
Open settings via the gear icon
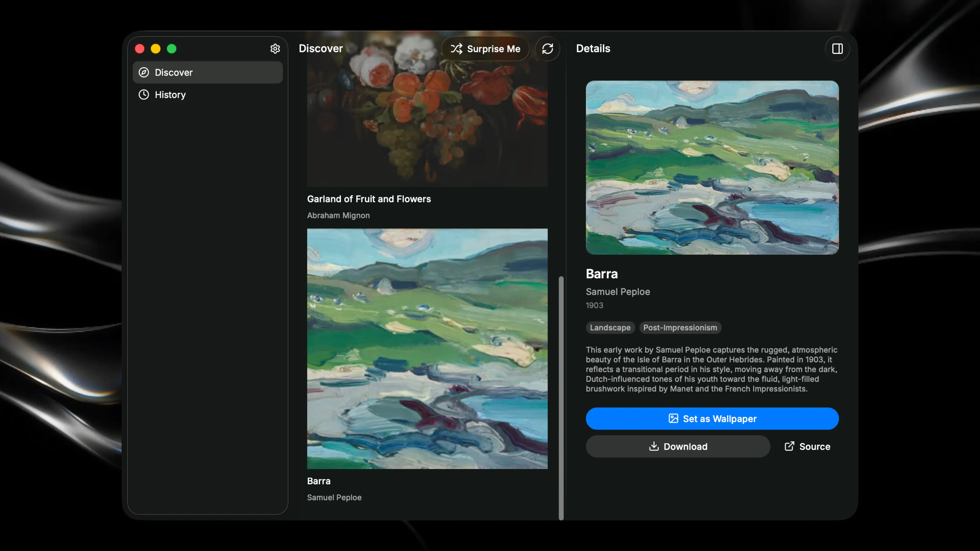(275, 49)
